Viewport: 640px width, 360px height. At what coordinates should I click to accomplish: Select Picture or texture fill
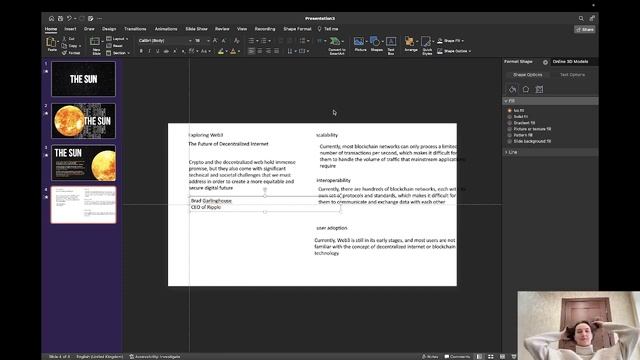click(x=509, y=129)
